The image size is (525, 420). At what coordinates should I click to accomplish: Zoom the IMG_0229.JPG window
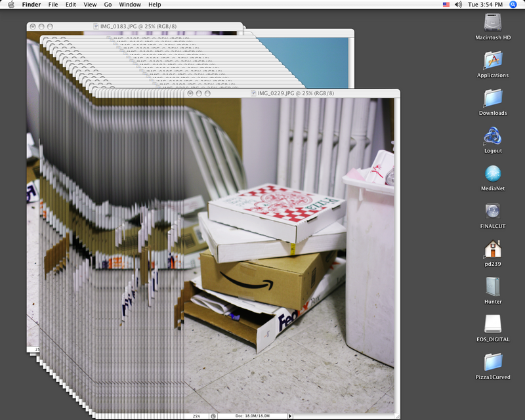pos(207,93)
